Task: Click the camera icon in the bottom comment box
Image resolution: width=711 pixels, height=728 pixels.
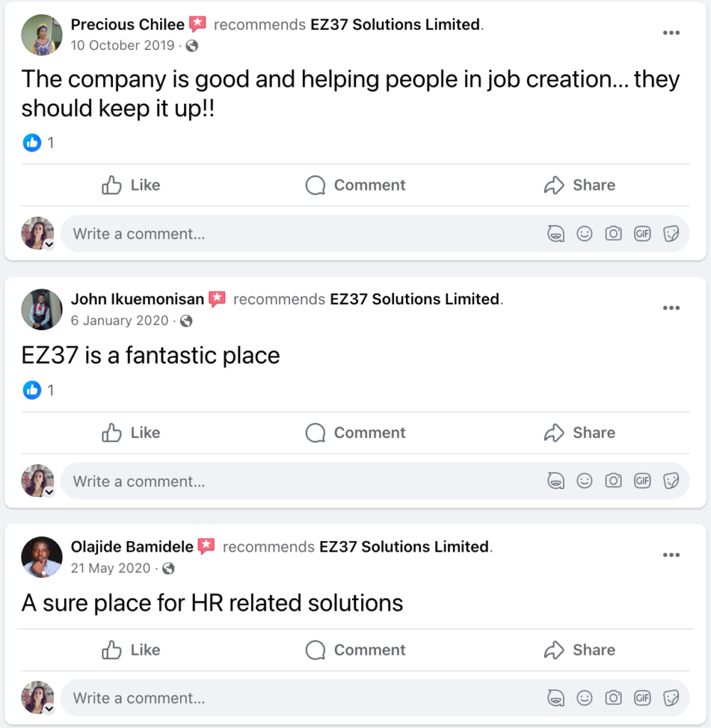Action: [613, 697]
